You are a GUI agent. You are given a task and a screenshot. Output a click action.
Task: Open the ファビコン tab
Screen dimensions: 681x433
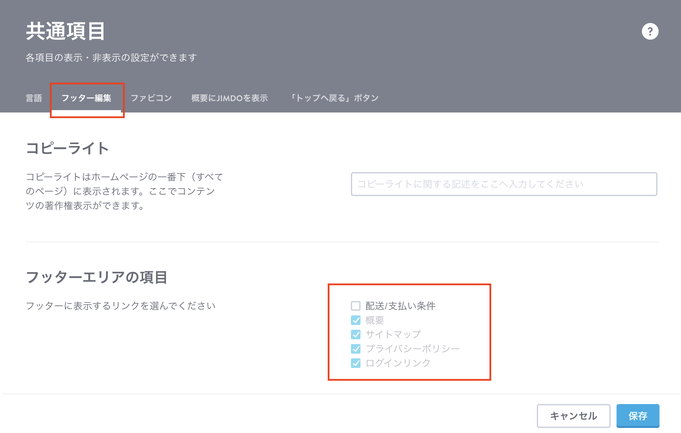pos(151,98)
